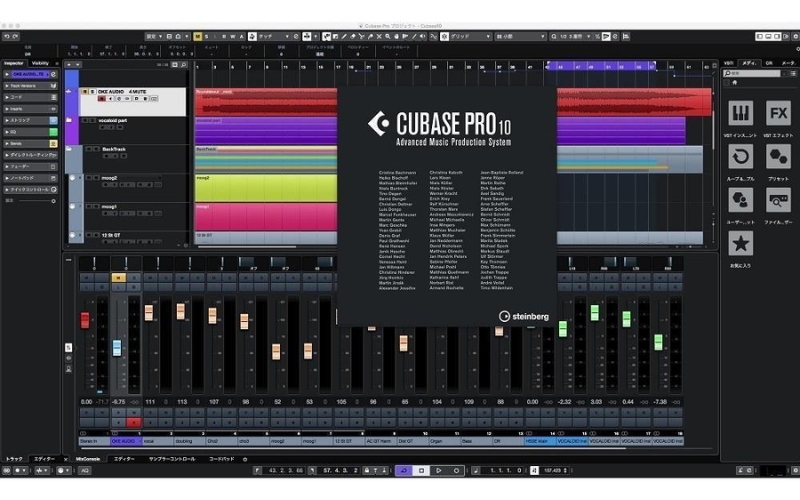
Task: Select Stereo In mixer channel label
Action: click(x=94, y=441)
